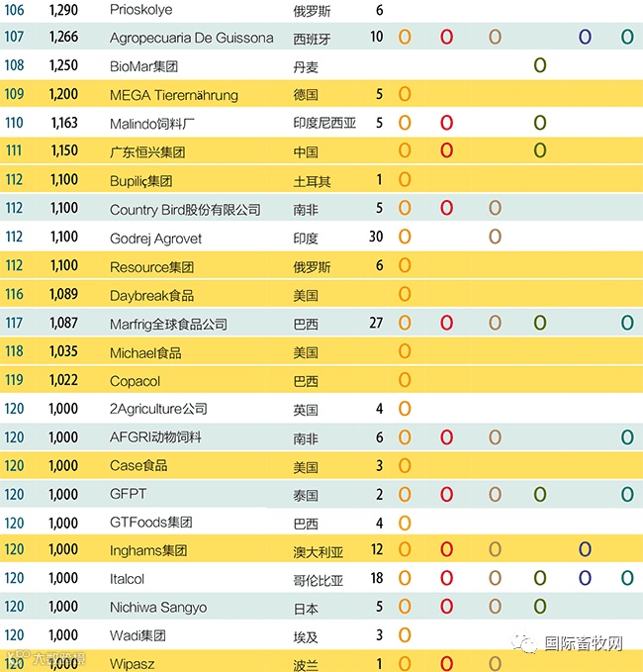Click the Bupiliç集团 company name

tap(140, 181)
